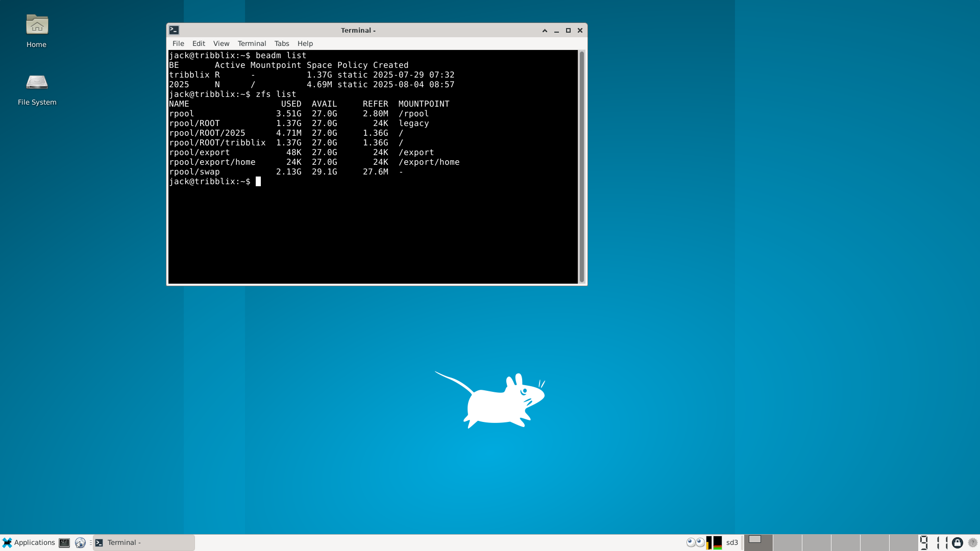The image size is (980, 551).
Task: Click the 'beadm list' command text
Action: click(281, 56)
